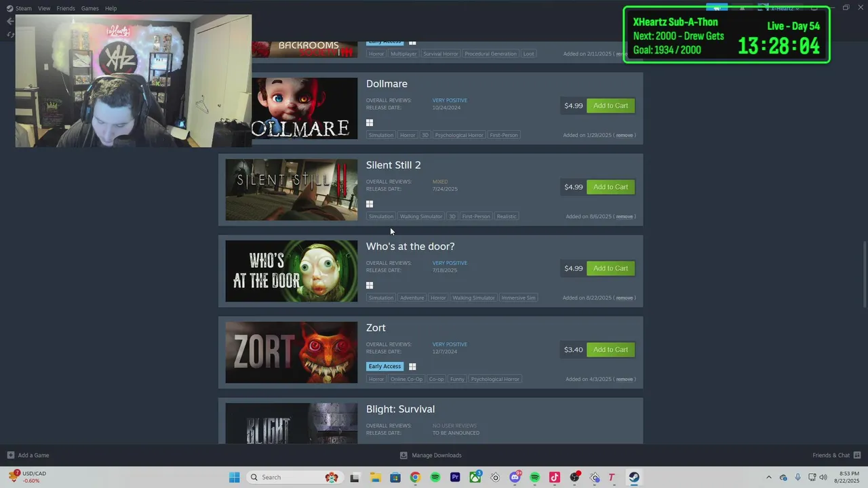Click the Windows icon beside Zort's Early Access
The width and height of the screenshot is (868, 488).
[x=412, y=367]
